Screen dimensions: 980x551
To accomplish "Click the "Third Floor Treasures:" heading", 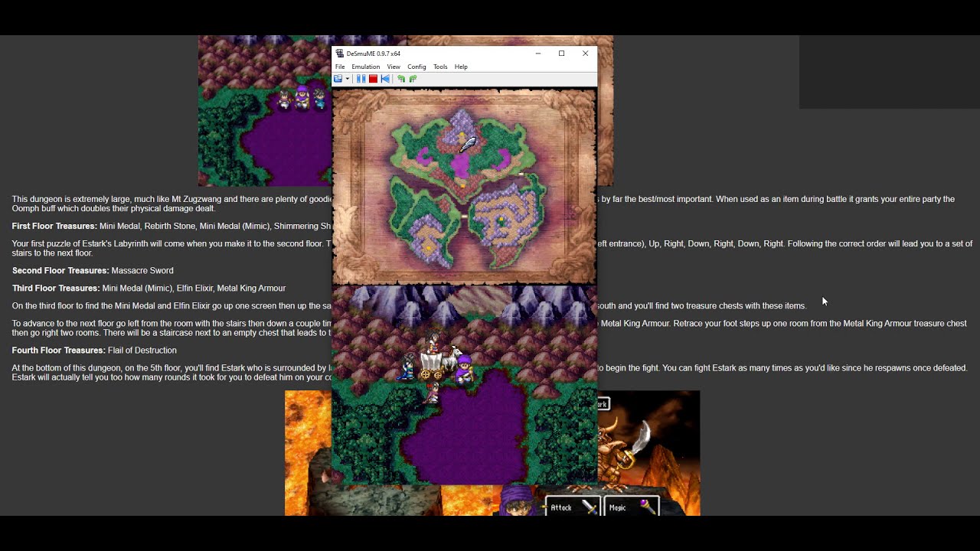I will (56, 289).
